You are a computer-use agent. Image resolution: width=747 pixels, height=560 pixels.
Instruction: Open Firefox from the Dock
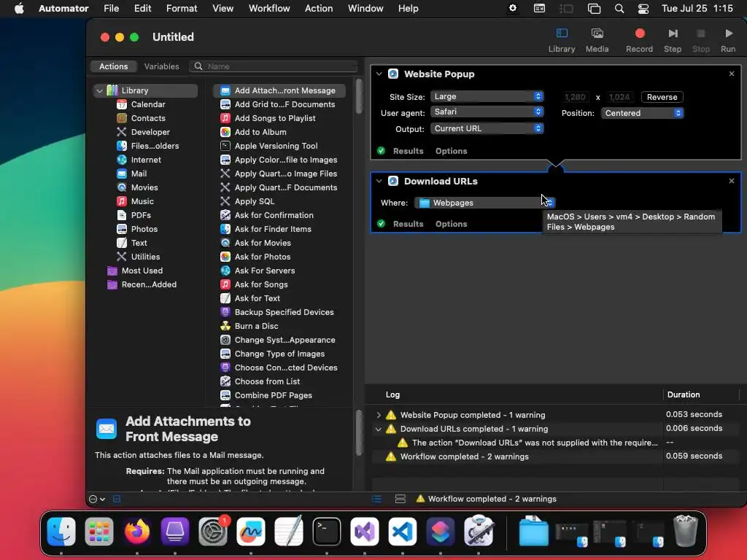tap(137, 532)
